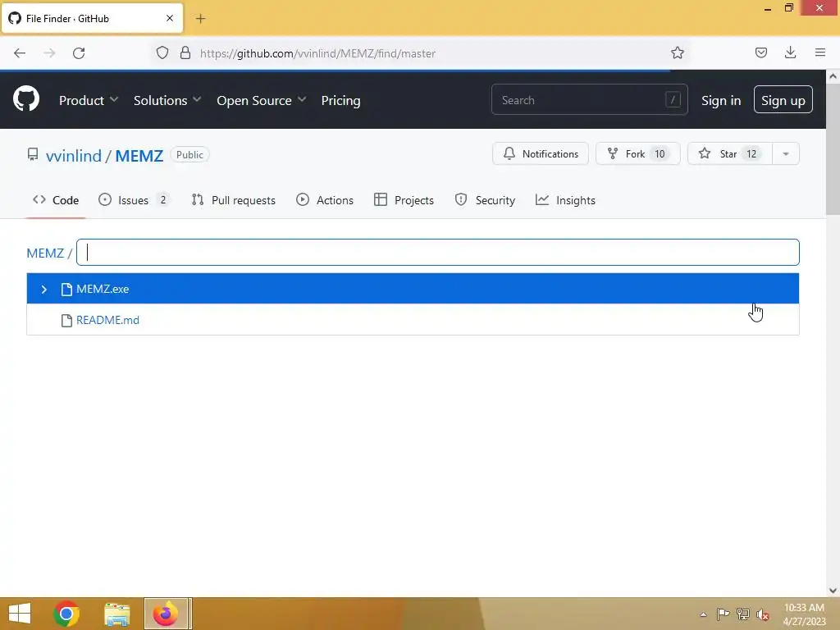Click the README.md file icon
This screenshot has height=630, width=840.
pos(66,321)
